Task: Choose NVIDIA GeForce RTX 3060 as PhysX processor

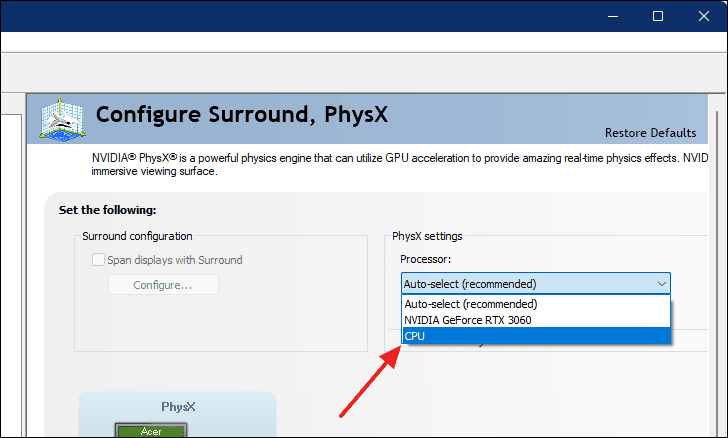Action: [536, 320]
